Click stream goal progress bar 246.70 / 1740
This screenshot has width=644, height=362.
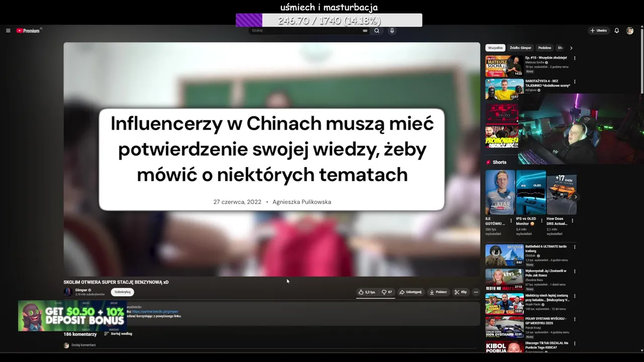[x=329, y=20]
